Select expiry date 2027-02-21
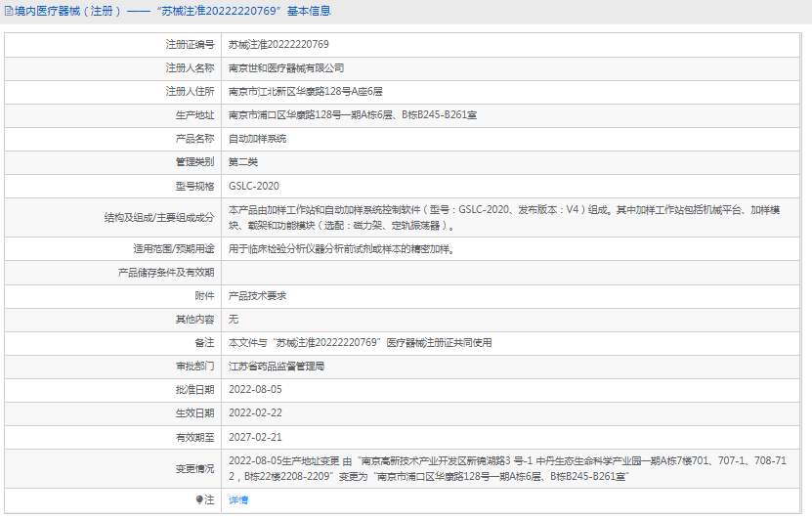This screenshot has width=812, height=519. 255,437
